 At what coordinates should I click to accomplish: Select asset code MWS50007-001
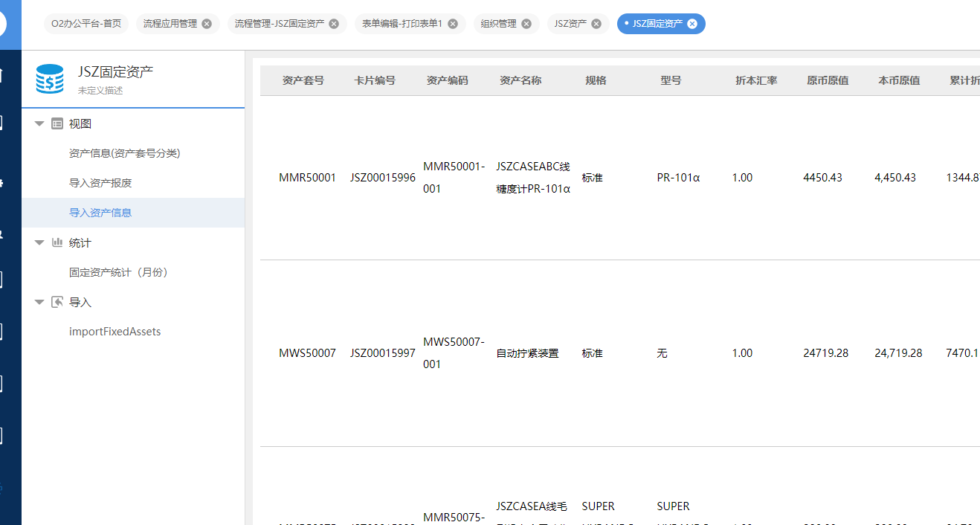(454, 353)
